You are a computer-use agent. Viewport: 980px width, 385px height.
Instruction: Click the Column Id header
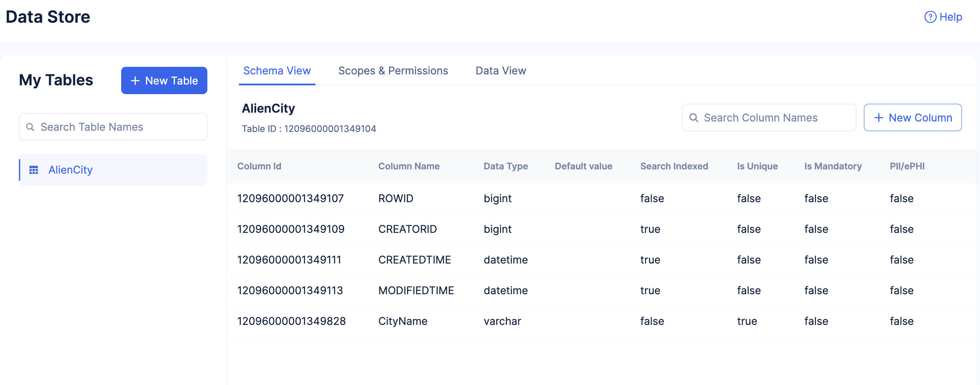click(259, 166)
